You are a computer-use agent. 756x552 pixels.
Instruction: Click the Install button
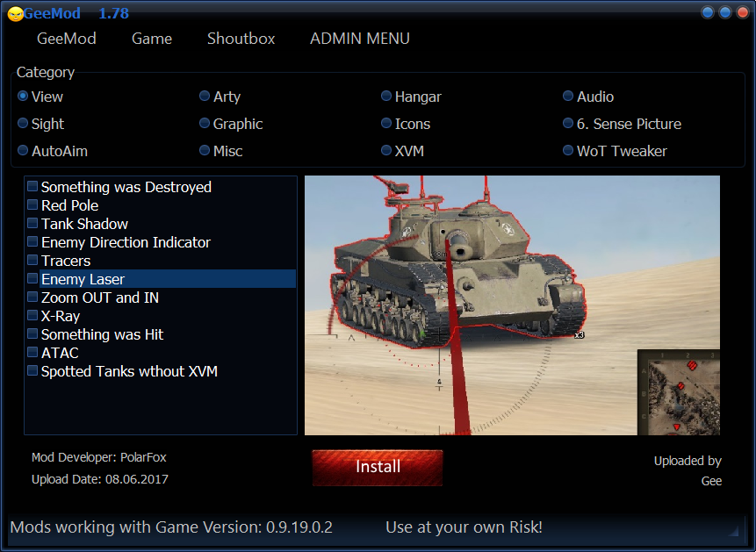(378, 467)
